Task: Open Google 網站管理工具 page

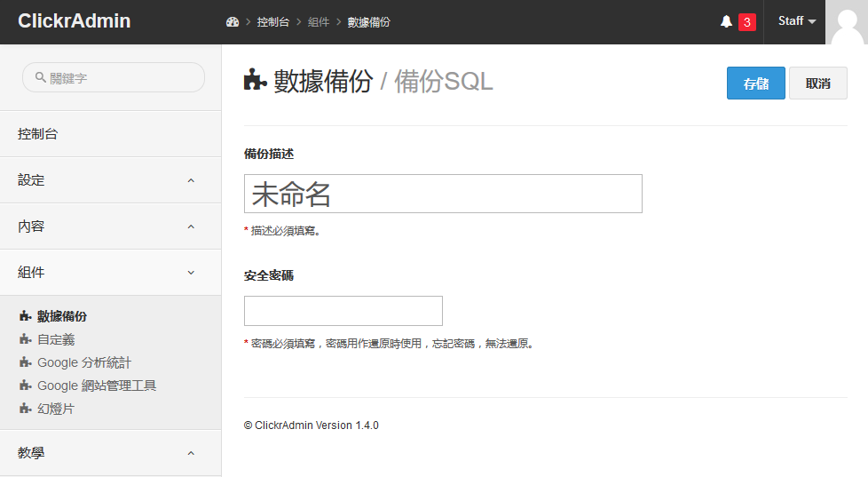Action: tap(97, 386)
